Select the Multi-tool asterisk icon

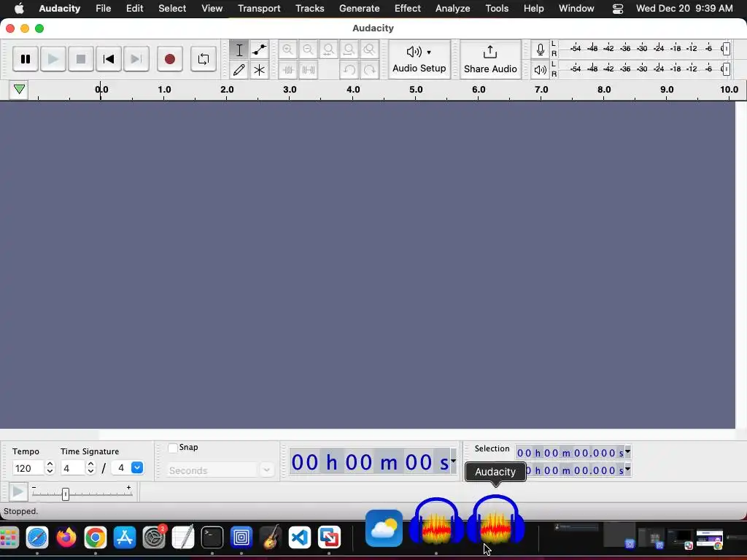click(x=259, y=70)
